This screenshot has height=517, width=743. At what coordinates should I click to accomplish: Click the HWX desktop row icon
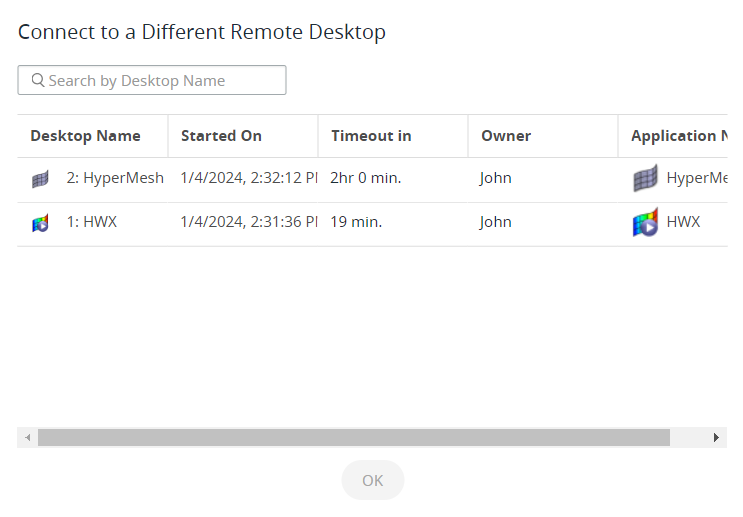tap(40, 223)
